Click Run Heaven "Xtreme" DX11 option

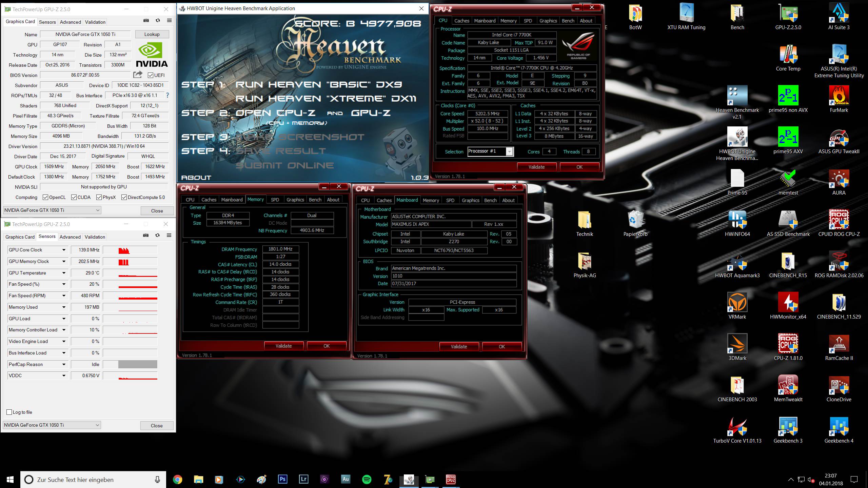pyautogui.click(x=326, y=98)
